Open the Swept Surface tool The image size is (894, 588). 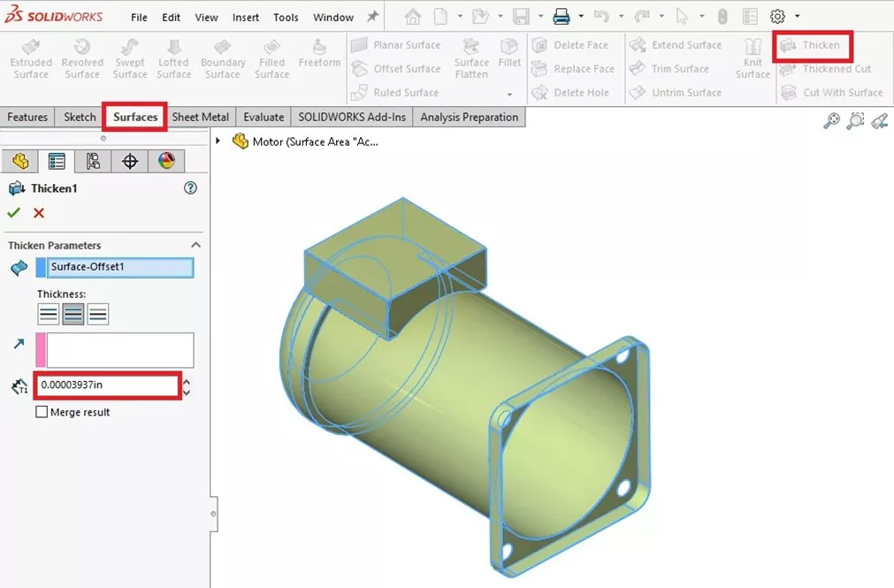(x=129, y=57)
